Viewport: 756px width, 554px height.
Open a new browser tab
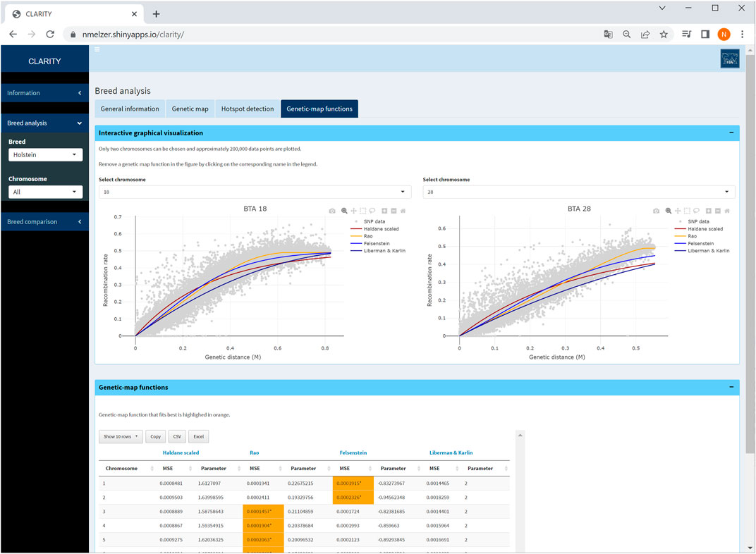tap(157, 14)
